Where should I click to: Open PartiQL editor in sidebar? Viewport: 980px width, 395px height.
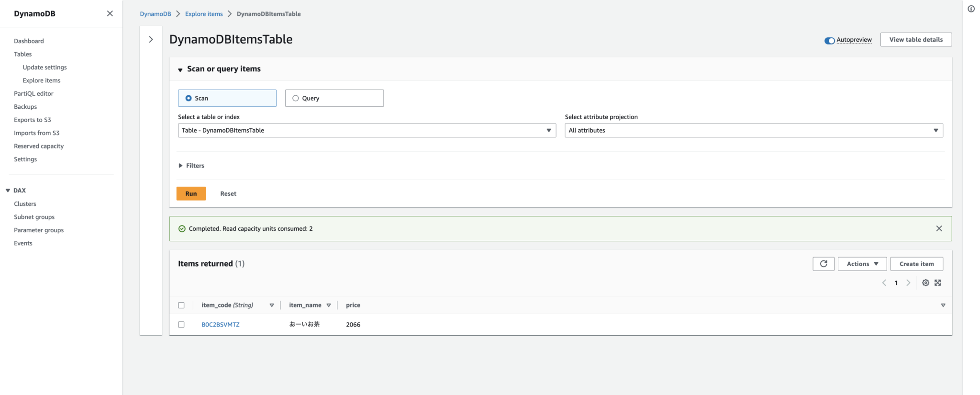click(33, 94)
